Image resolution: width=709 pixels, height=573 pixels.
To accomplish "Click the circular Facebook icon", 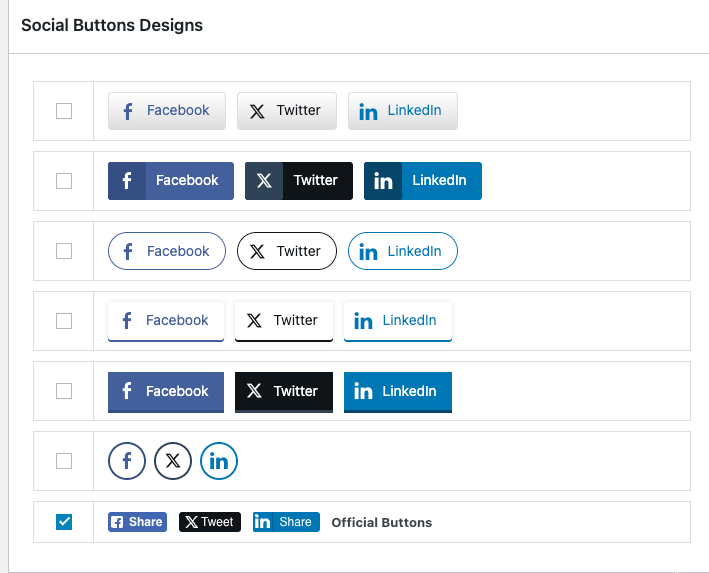I will pos(127,461).
